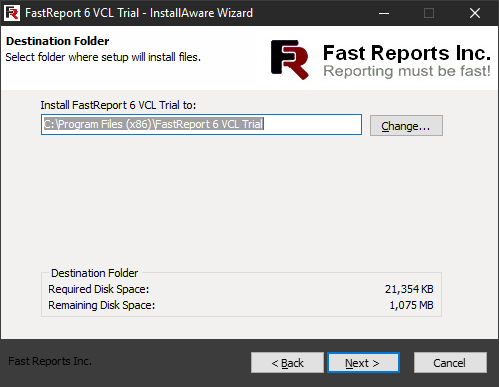Click the '21,354 KB' value
The width and height of the screenshot is (499, 387).
coord(409,289)
